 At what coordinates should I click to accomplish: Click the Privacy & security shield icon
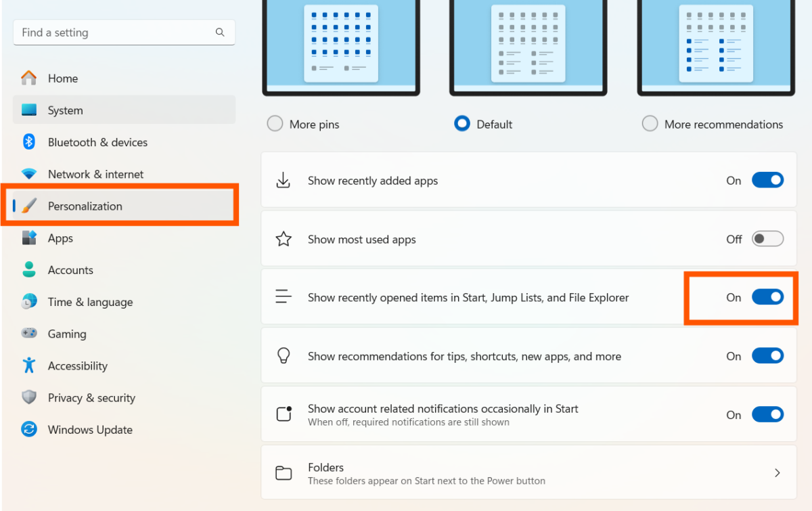(30, 397)
